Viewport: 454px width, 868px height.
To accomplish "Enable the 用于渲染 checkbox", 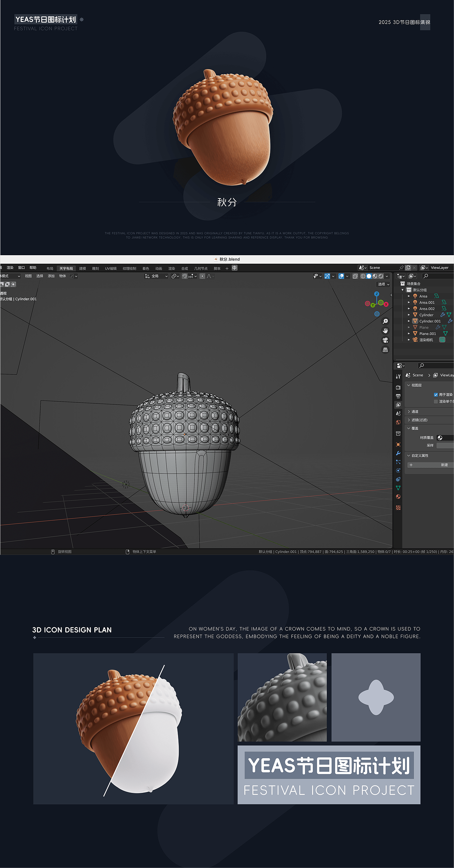I will point(436,394).
